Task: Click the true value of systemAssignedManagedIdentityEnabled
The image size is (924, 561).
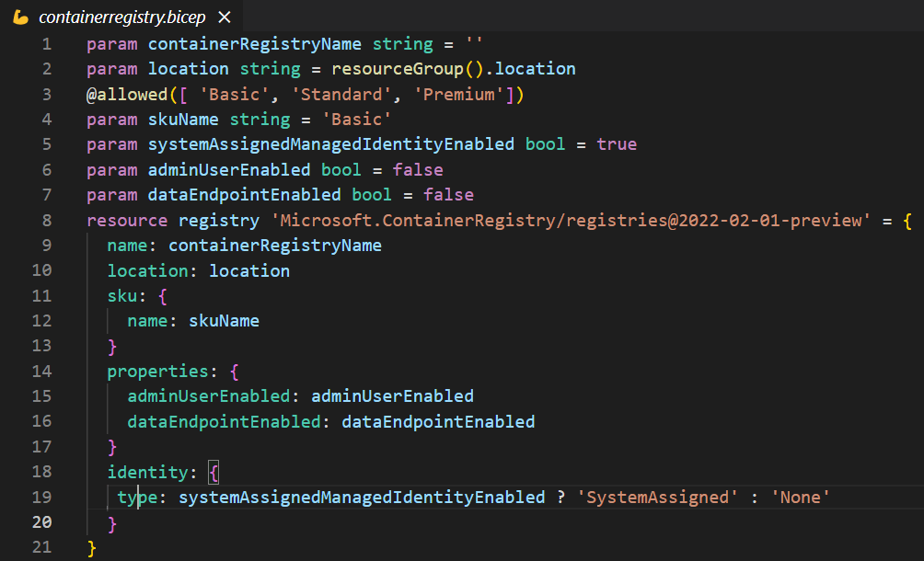Action: [x=617, y=144]
